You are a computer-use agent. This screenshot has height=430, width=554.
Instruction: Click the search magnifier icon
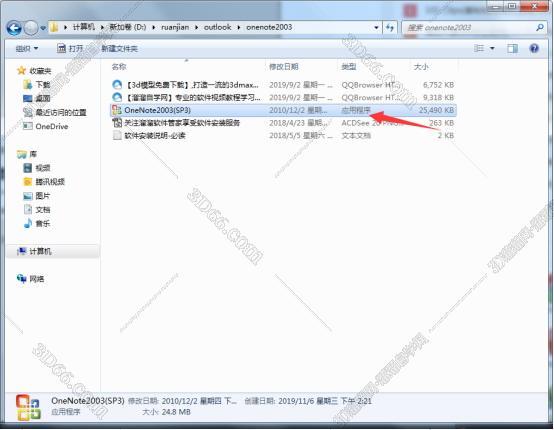(540, 27)
